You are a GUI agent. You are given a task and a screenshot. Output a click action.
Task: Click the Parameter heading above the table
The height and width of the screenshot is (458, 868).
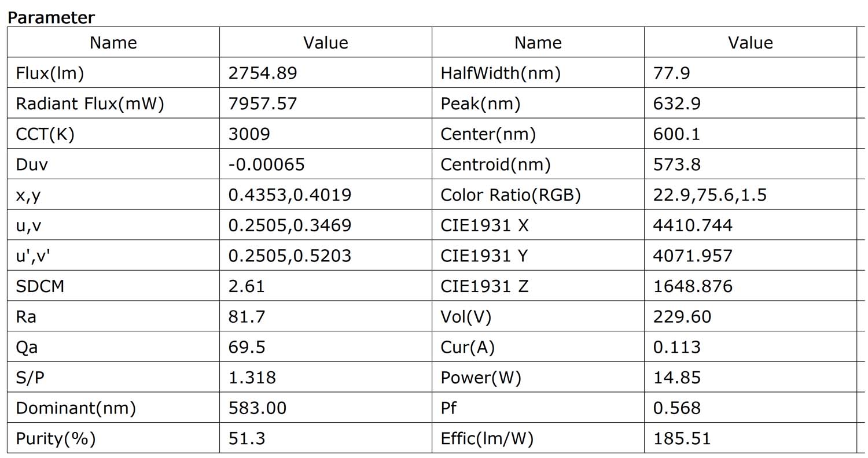click(x=51, y=17)
